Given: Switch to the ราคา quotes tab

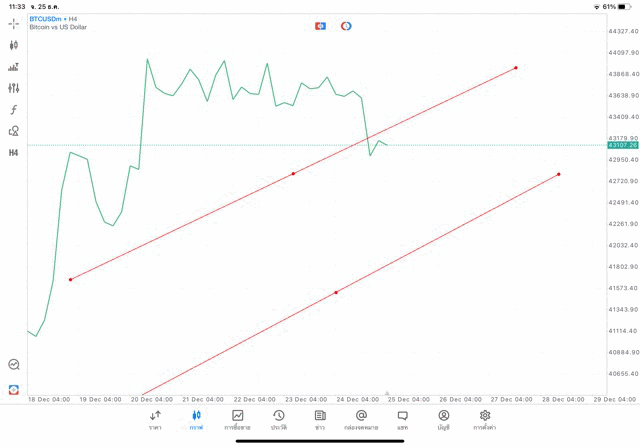Looking at the screenshot, I should pos(155,419).
